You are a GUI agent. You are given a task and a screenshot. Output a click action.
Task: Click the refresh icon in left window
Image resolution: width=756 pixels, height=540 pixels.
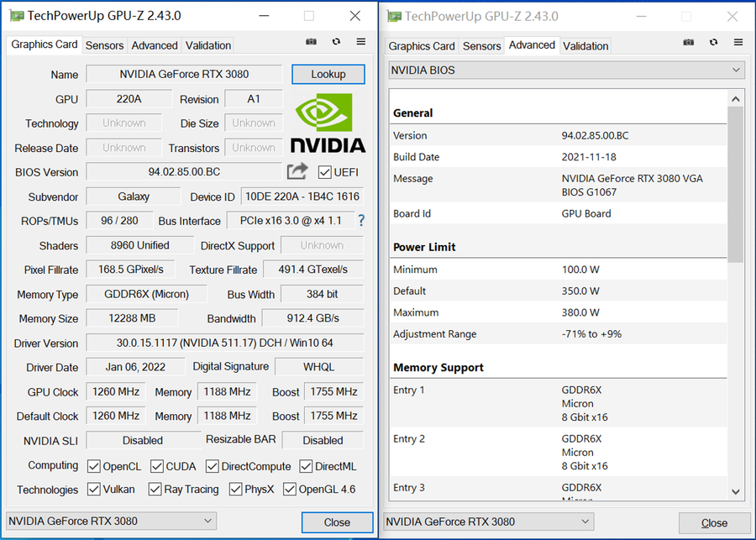click(x=336, y=42)
